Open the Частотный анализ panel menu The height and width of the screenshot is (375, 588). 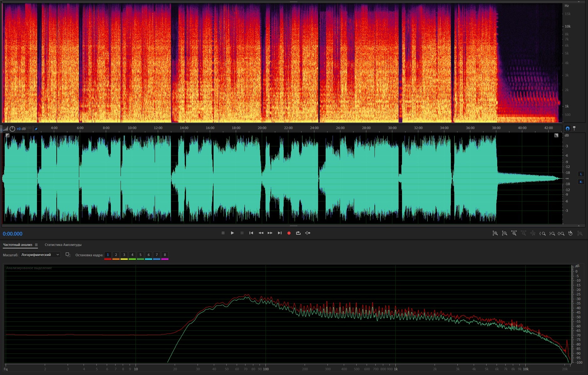tap(36, 245)
